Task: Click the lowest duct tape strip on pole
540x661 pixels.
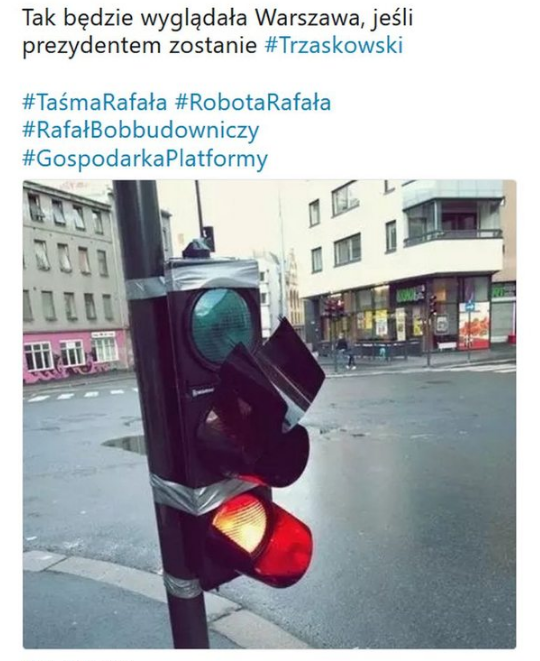Action: pyautogui.click(x=181, y=586)
